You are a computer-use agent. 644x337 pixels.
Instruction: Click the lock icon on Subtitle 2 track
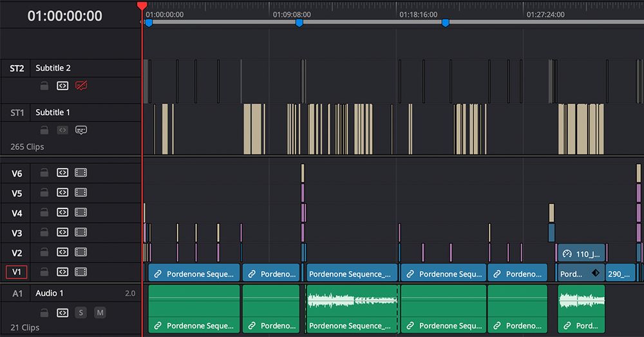pos(44,86)
